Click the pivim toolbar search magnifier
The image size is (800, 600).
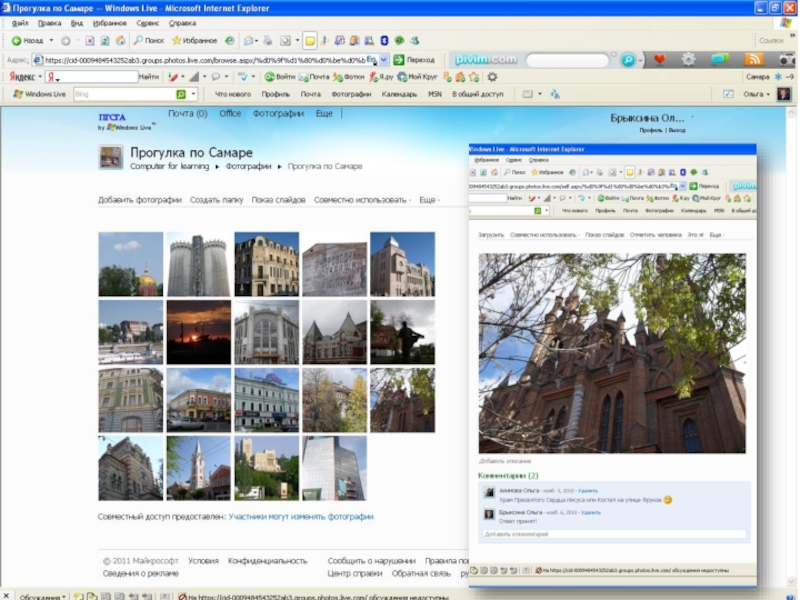(628, 60)
